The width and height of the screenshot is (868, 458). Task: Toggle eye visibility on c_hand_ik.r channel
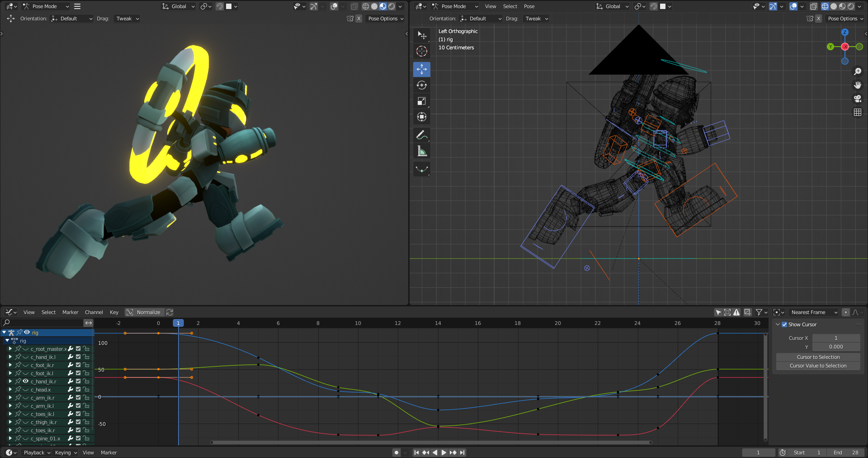coord(25,381)
